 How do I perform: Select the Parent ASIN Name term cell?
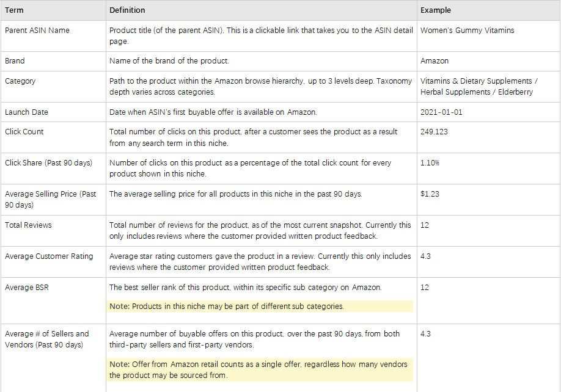pos(37,31)
